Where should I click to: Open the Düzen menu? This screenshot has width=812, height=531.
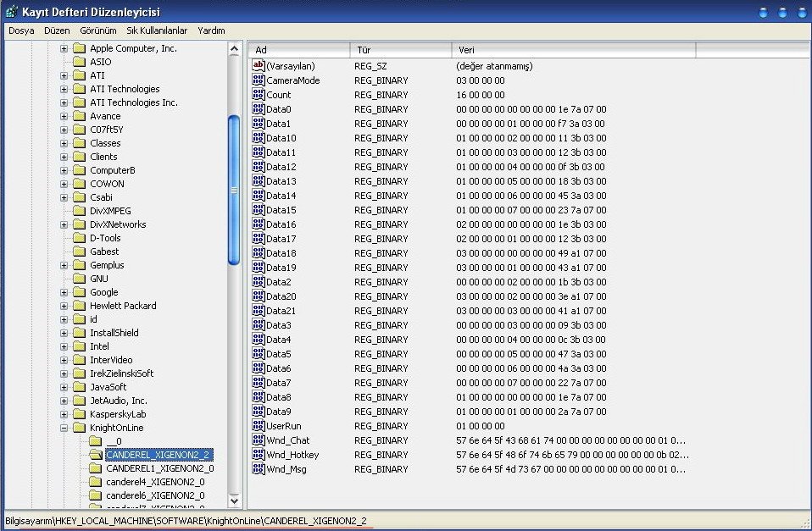coord(57,30)
